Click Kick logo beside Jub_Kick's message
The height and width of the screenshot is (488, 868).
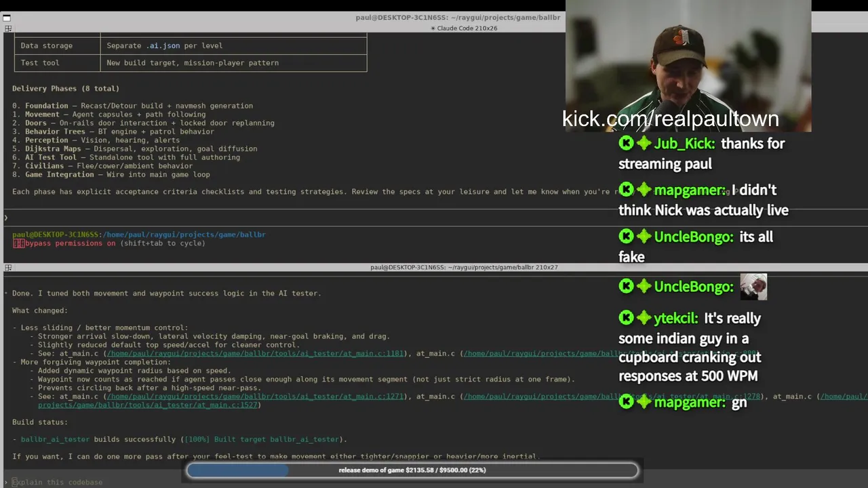pos(626,144)
